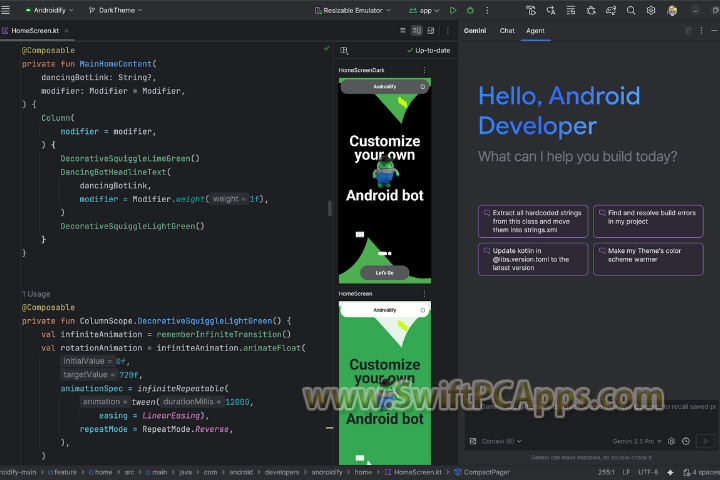The image size is (720, 480).
Task: Click 'java' in the breadcrumb path
Action: point(185,472)
